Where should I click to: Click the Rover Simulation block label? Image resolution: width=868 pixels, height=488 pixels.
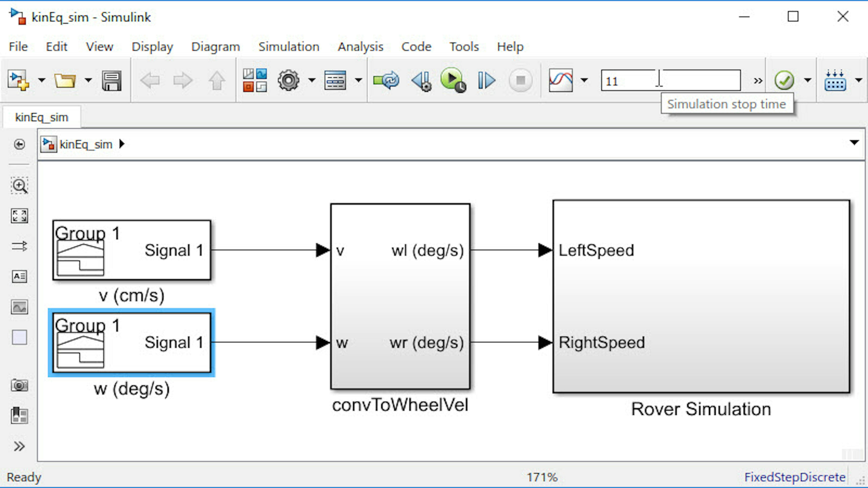point(701,409)
